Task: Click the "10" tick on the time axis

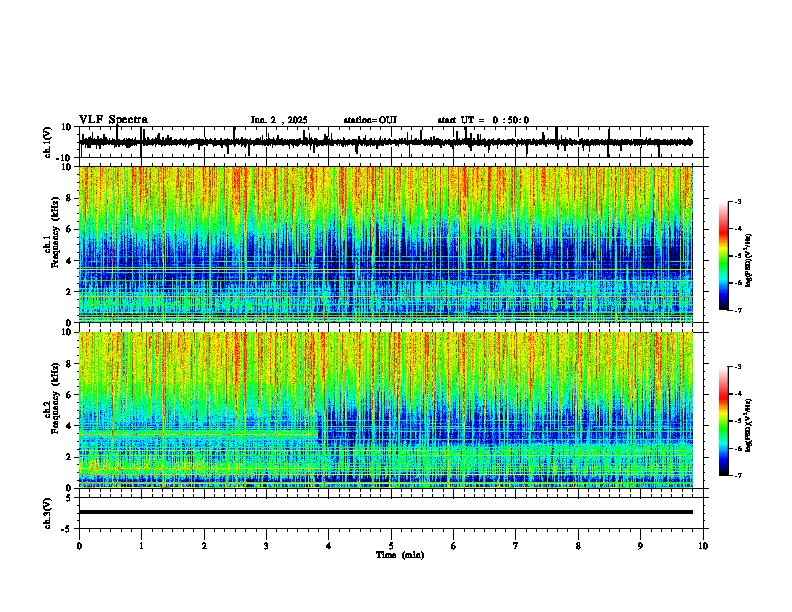Action: pos(703,546)
